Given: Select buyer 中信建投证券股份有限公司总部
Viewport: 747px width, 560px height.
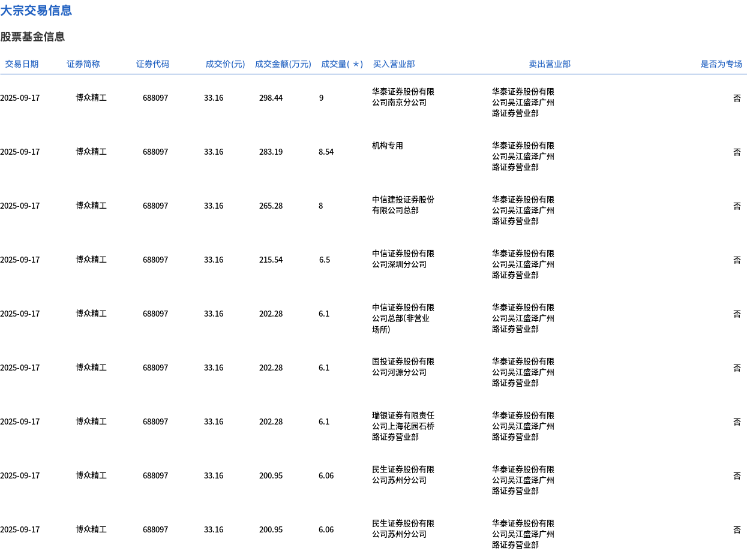Looking at the screenshot, I should click(403, 206).
